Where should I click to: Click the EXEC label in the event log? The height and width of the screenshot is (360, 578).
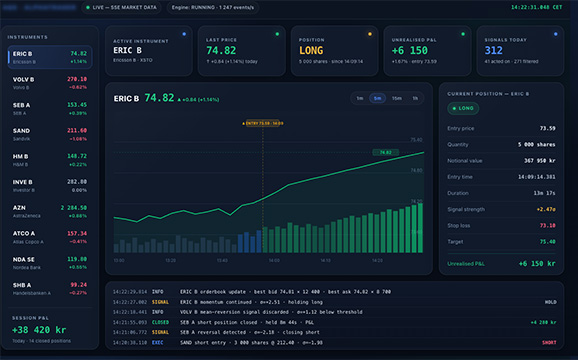click(x=157, y=343)
